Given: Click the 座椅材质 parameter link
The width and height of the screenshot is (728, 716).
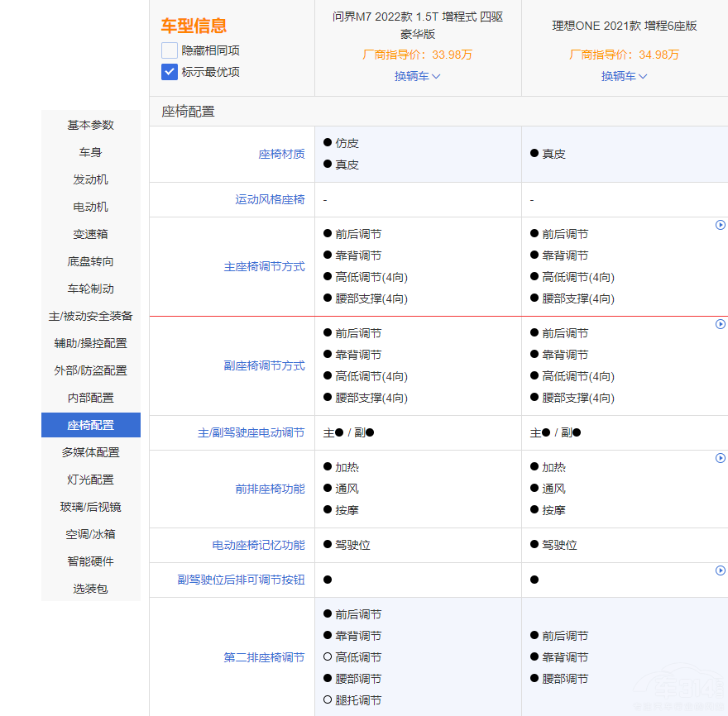Looking at the screenshot, I should tap(281, 154).
